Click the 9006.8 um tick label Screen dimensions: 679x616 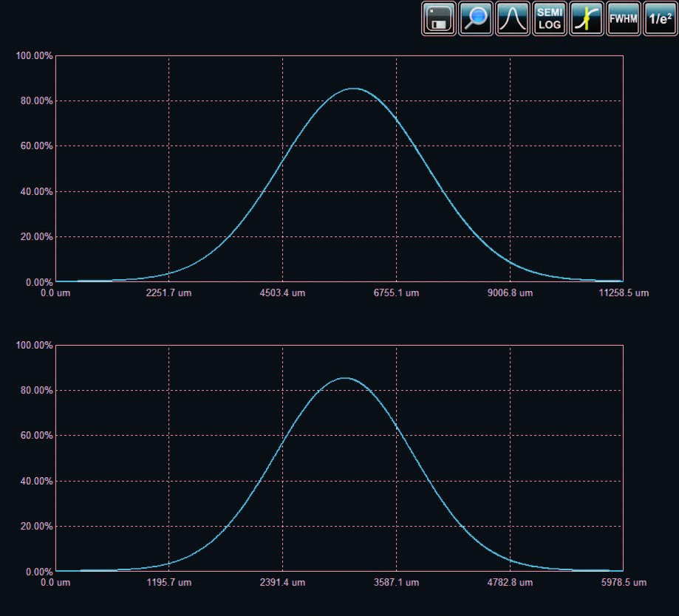tap(510, 293)
